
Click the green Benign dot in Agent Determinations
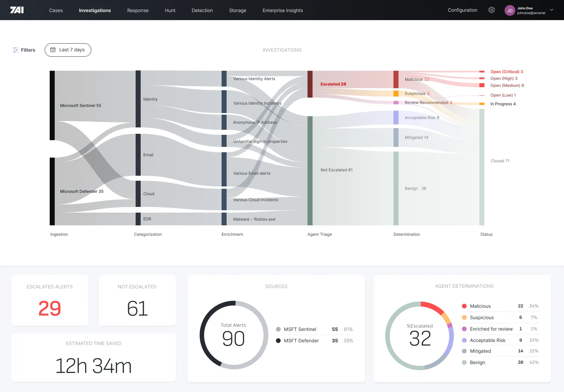point(464,362)
